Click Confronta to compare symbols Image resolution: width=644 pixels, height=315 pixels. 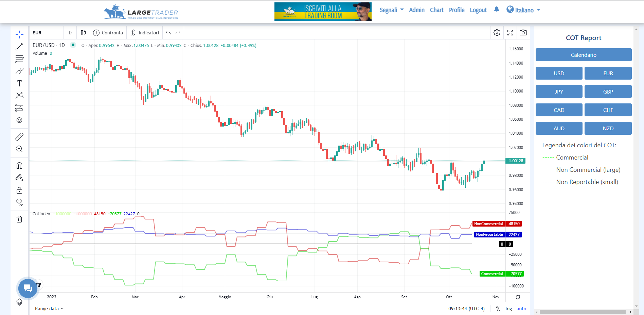click(108, 33)
